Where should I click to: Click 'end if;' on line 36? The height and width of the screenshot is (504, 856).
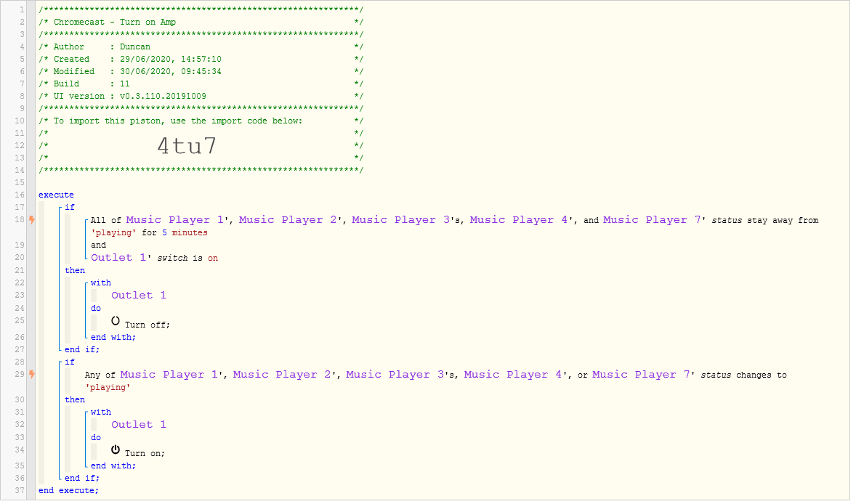point(82,479)
